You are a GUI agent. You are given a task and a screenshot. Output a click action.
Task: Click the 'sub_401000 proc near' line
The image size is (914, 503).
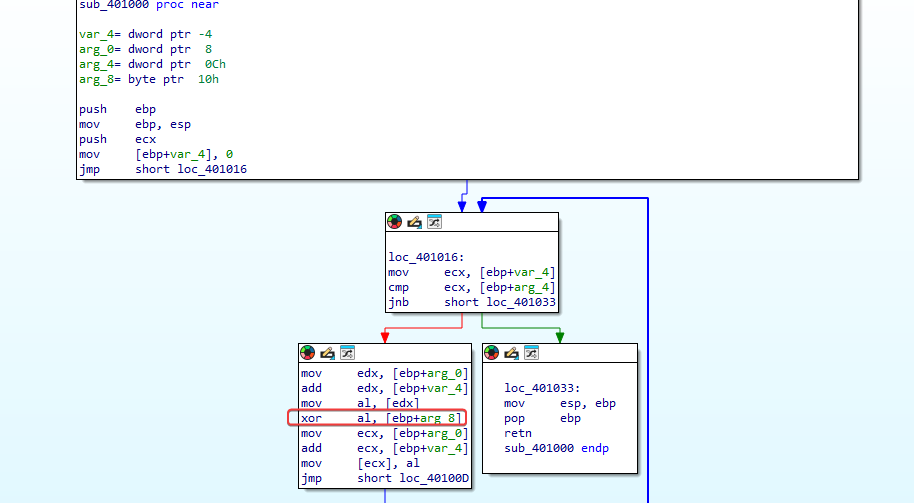149,5
